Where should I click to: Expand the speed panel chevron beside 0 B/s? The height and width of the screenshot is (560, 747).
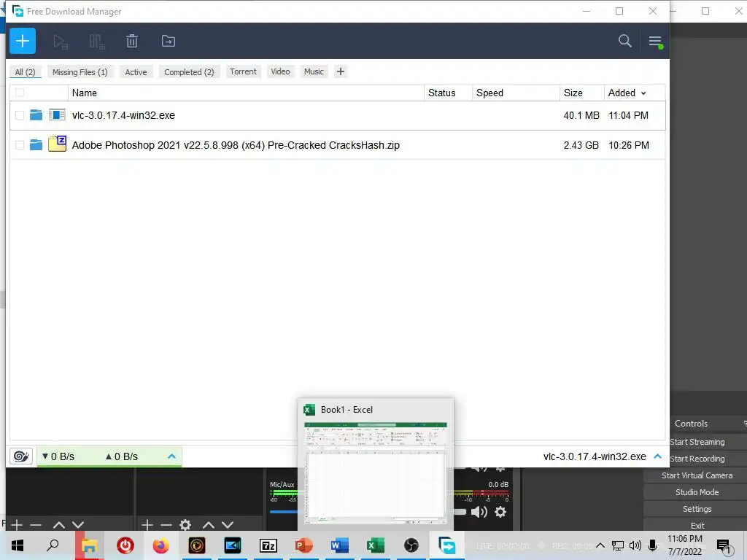[x=171, y=456]
